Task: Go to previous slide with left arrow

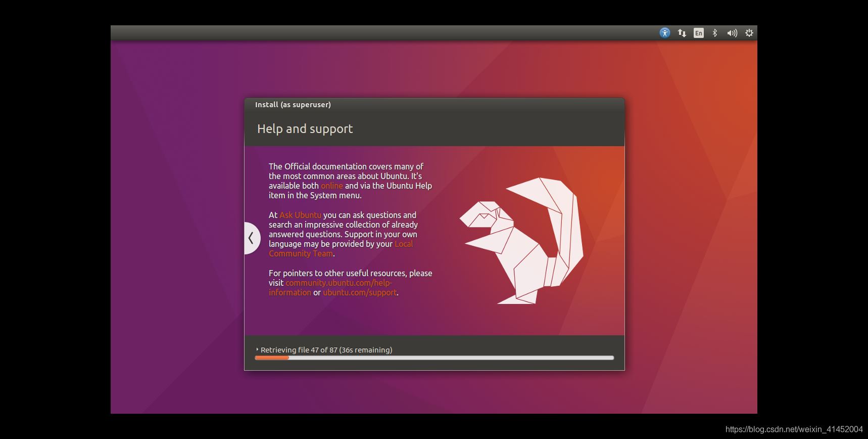Action: point(251,238)
